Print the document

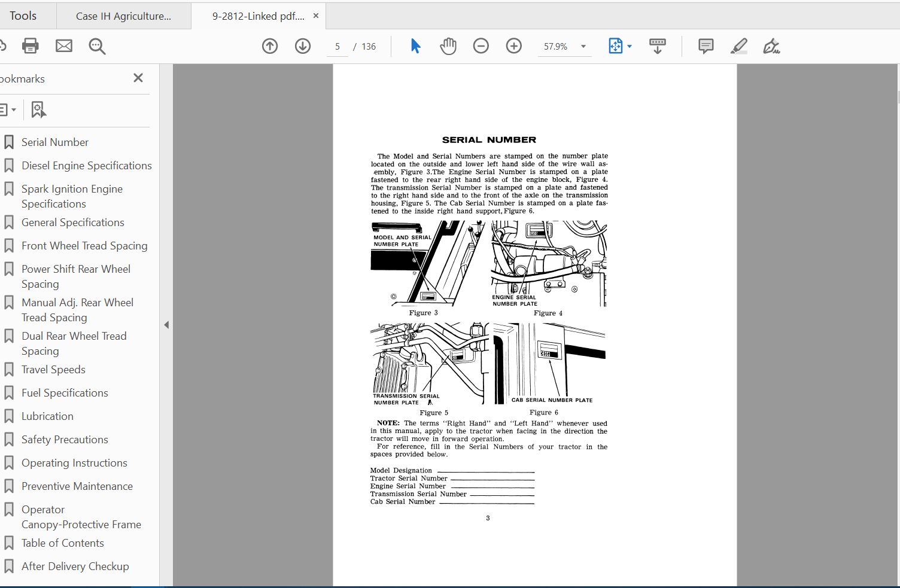pos(30,45)
